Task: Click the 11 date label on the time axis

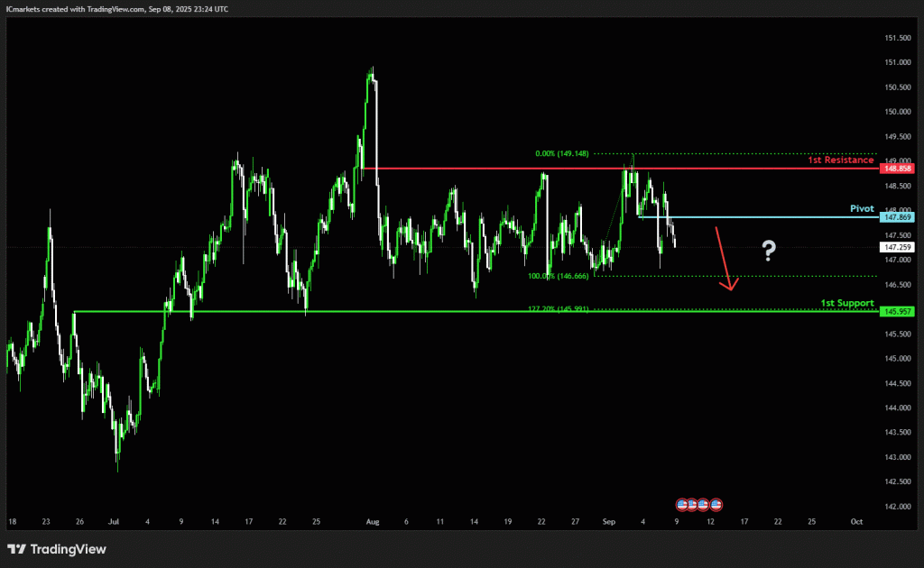Action: coord(439,521)
